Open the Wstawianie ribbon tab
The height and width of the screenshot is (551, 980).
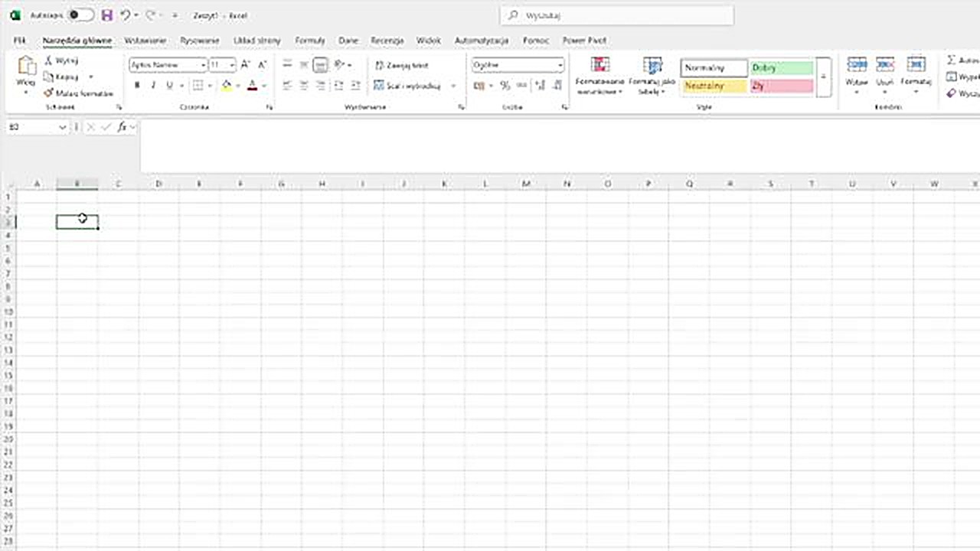pos(145,41)
